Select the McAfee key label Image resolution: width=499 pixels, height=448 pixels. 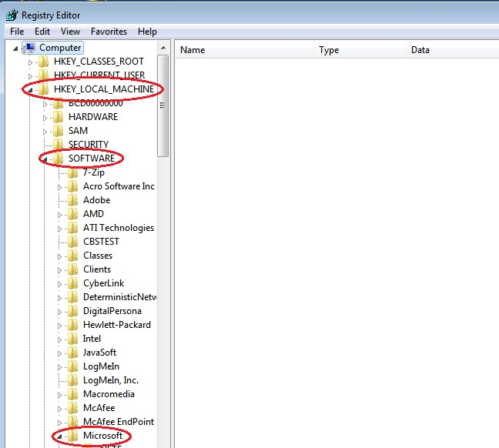pyautogui.click(x=99, y=408)
